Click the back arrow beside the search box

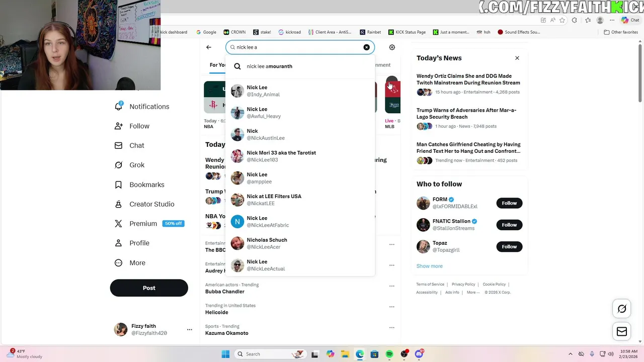(x=209, y=47)
